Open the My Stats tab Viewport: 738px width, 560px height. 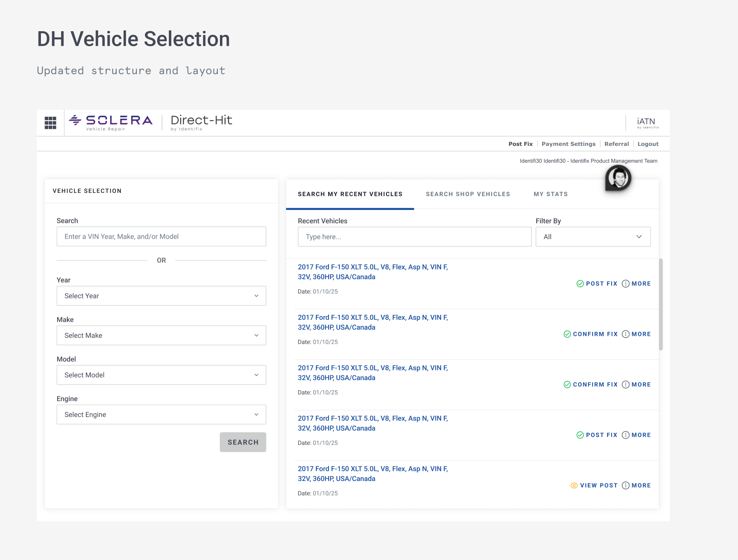click(x=550, y=194)
